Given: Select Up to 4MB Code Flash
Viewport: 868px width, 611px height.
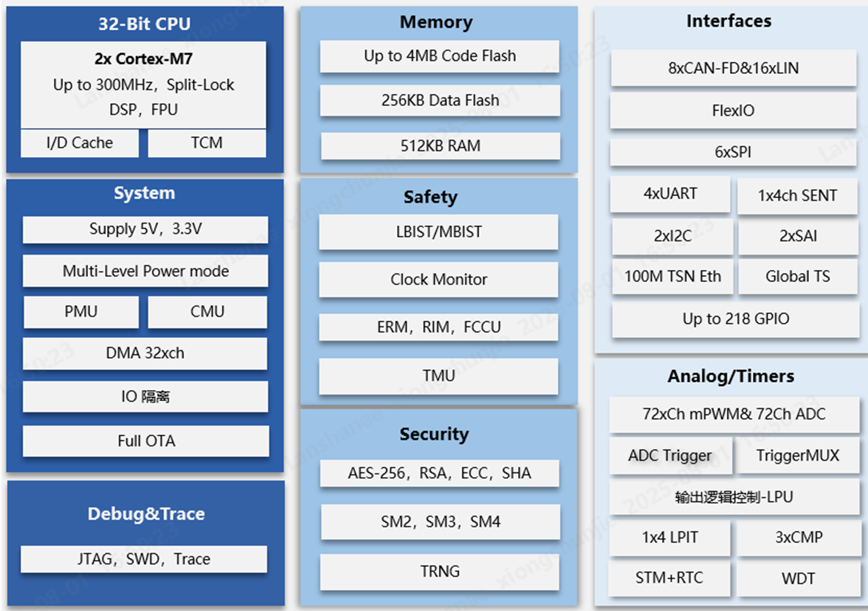Looking at the screenshot, I should (x=439, y=56).
